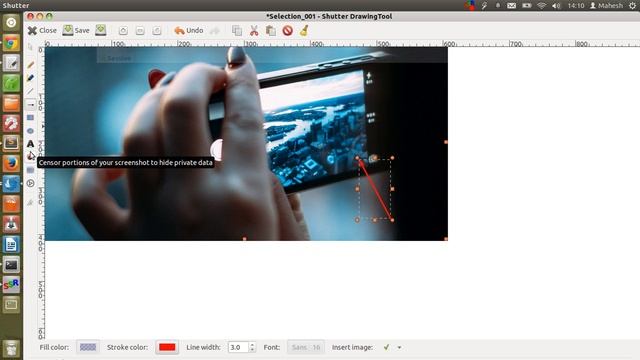
Task: Launch Firefox from the dock
Action: [x=11, y=163]
